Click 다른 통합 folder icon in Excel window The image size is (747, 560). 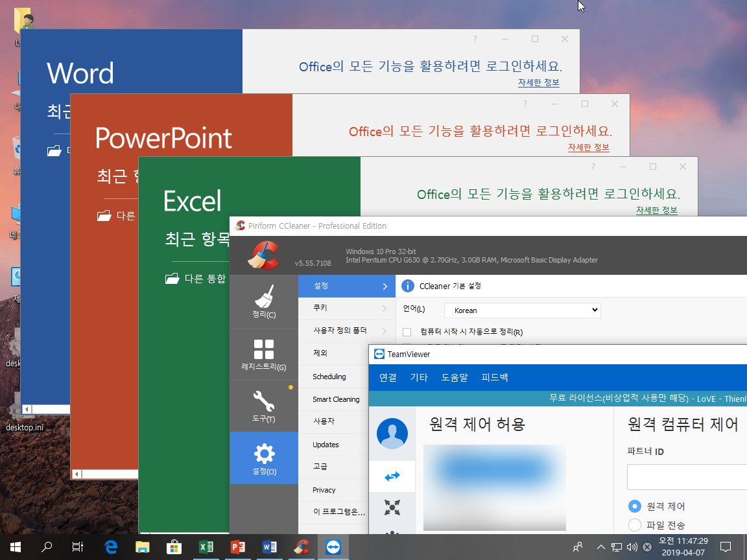[x=172, y=279]
